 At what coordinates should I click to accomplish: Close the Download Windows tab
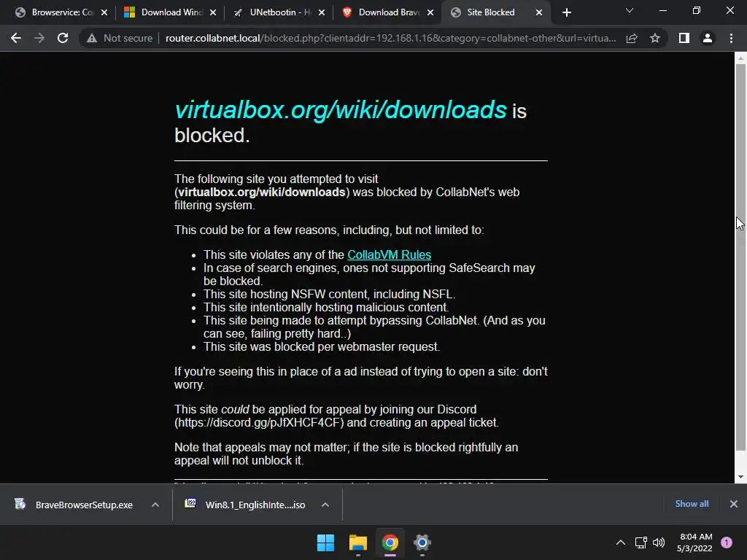pos(213,12)
